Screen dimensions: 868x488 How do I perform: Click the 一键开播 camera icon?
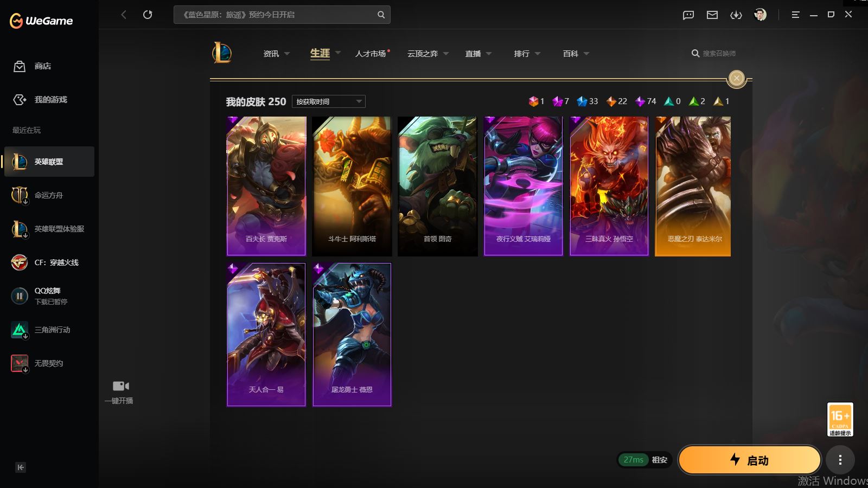click(121, 386)
